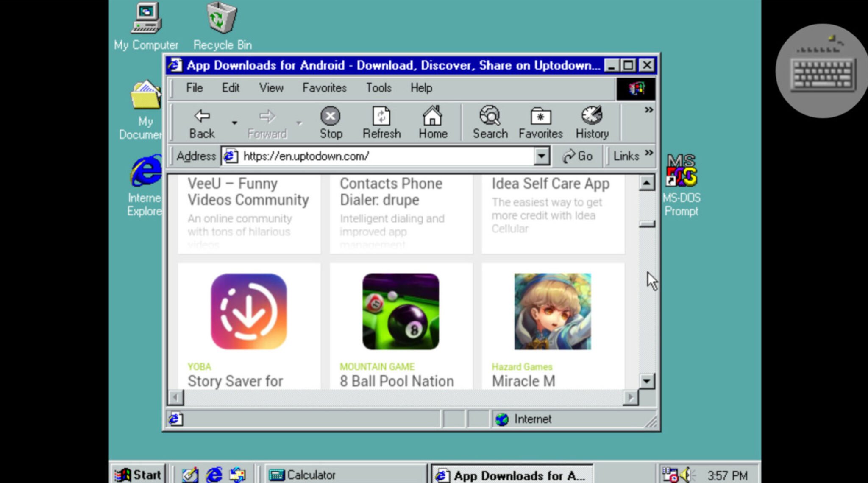Click the Go button
868x483 pixels.
pyautogui.click(x=578, y=156)
